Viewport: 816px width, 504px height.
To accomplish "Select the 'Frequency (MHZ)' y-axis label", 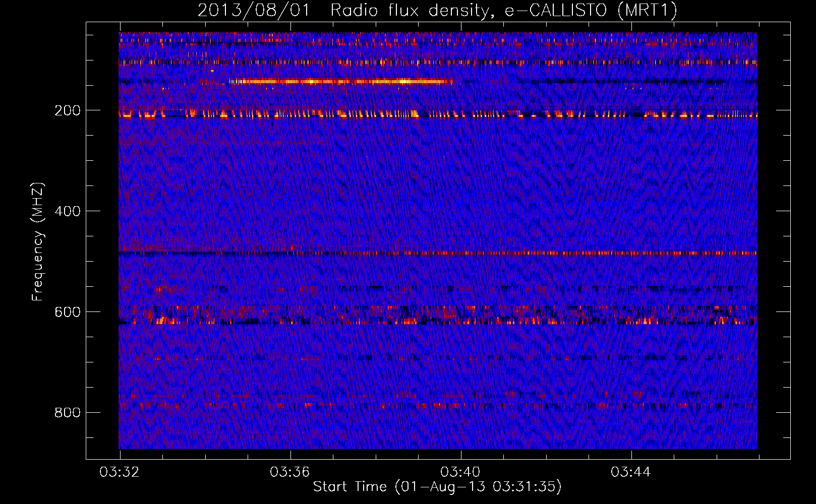I will point(38,242).
